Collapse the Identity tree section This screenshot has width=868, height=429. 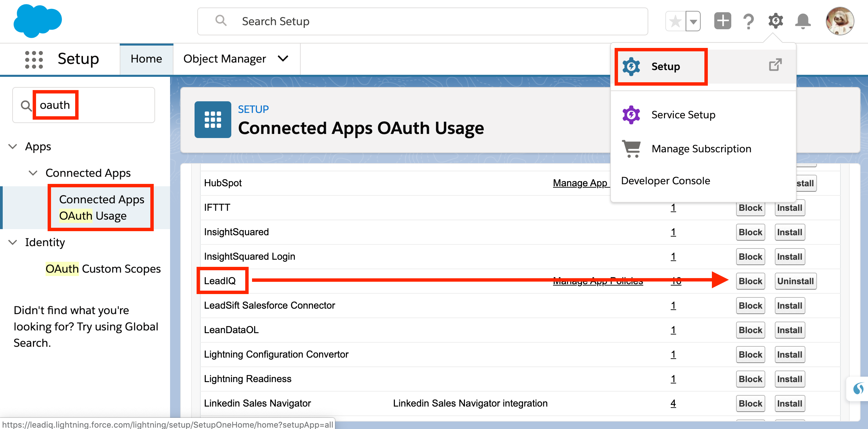click(x=13, y=242)
